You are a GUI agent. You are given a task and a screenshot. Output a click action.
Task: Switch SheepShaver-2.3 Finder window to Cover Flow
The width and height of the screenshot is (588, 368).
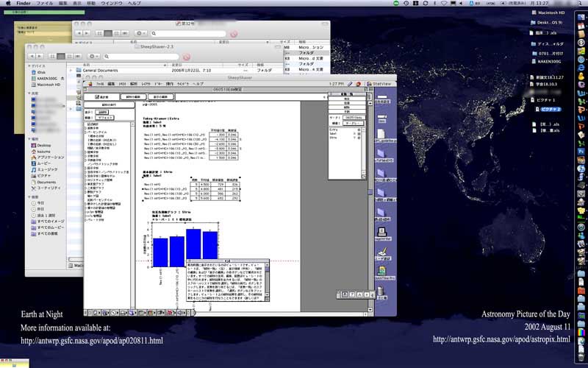point(78,56)
